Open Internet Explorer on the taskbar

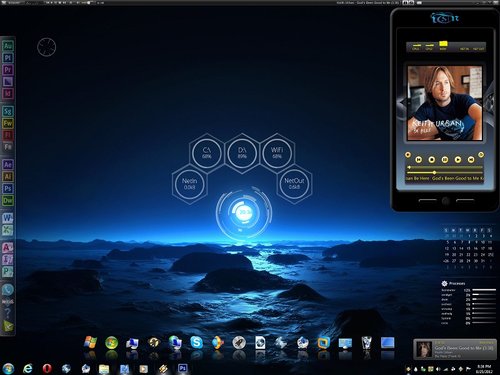tap(28, 368)
